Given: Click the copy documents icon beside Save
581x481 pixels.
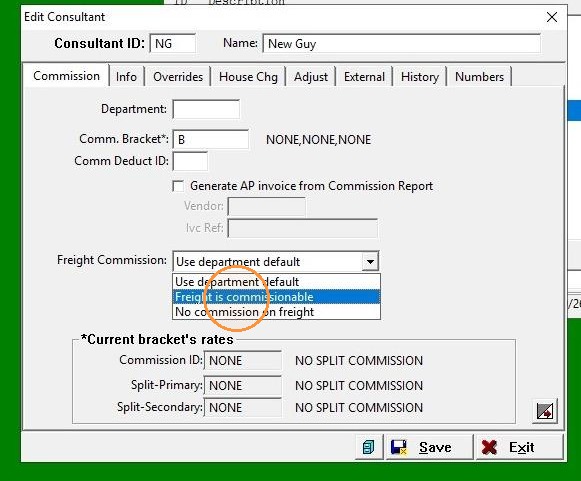Looking at the screenshot, I should click(369, 447).
